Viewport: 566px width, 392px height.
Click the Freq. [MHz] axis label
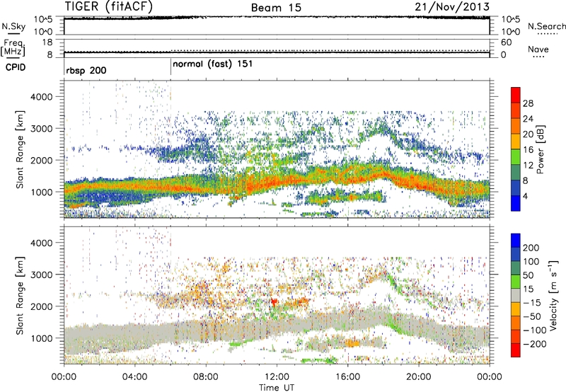(x=13, y=47)
